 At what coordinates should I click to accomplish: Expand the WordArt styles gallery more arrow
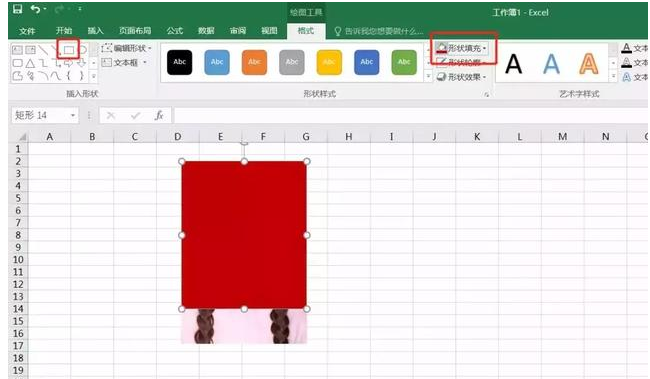click(x=614, y=77)
